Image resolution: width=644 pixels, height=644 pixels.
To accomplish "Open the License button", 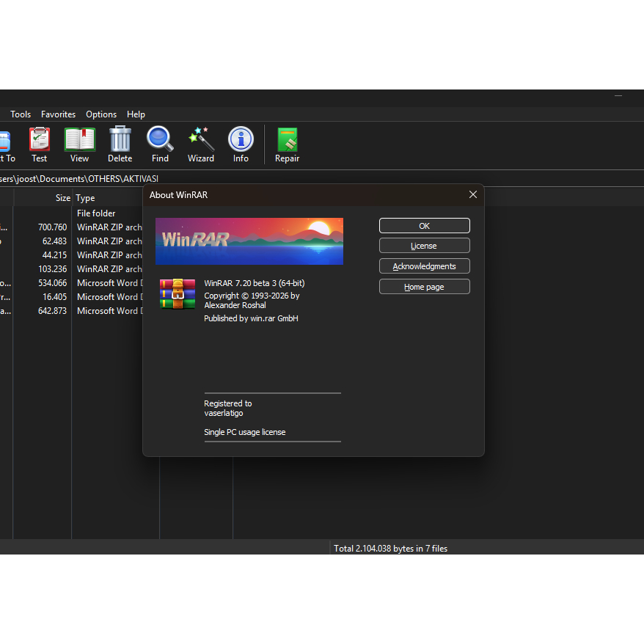I will pos(424,246).
